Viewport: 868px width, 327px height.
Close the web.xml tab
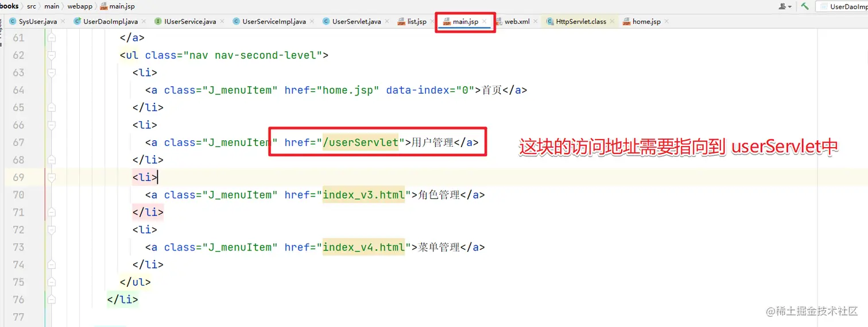[536, 21]
